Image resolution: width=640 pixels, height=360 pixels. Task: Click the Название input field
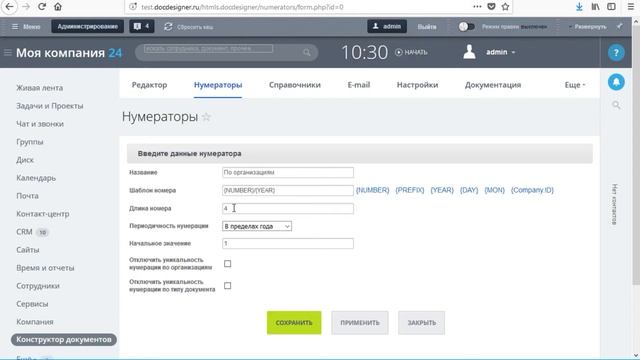(288, 172)
